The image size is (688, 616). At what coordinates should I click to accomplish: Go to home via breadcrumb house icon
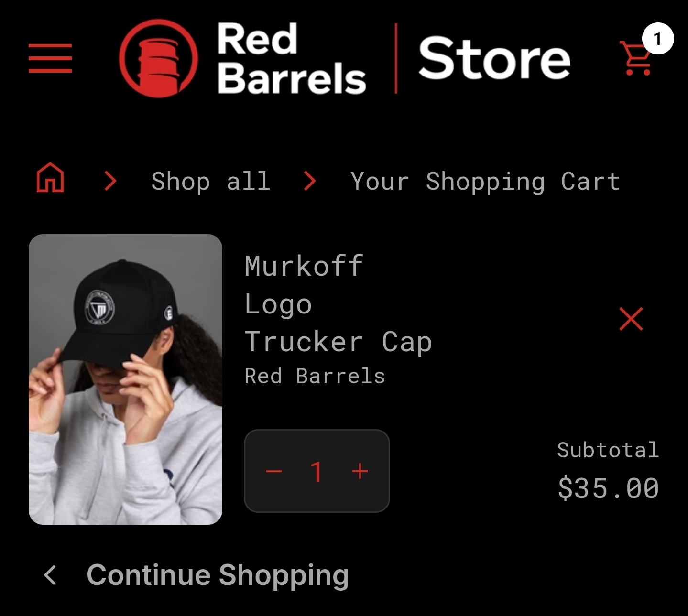(x=50, y=177)
